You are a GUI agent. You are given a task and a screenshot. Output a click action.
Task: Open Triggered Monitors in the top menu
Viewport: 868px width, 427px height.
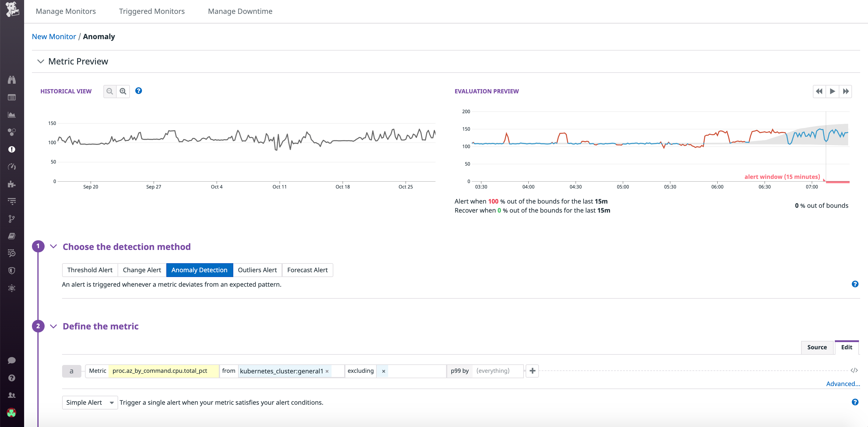tap(152, 11)
